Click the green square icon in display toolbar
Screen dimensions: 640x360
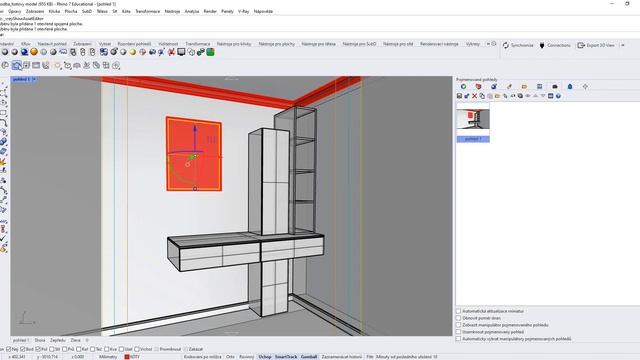[x=210, y=52]
